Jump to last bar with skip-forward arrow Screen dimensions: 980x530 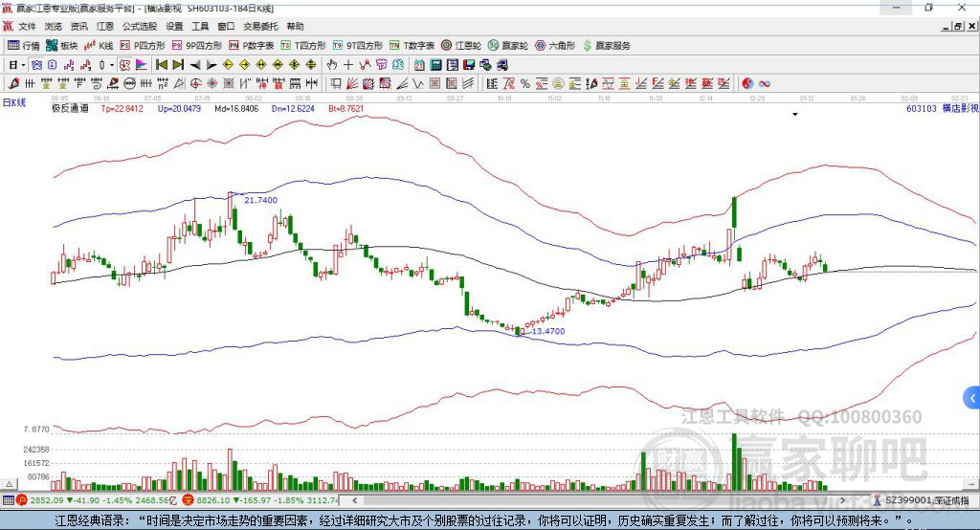tap(178, 65)
